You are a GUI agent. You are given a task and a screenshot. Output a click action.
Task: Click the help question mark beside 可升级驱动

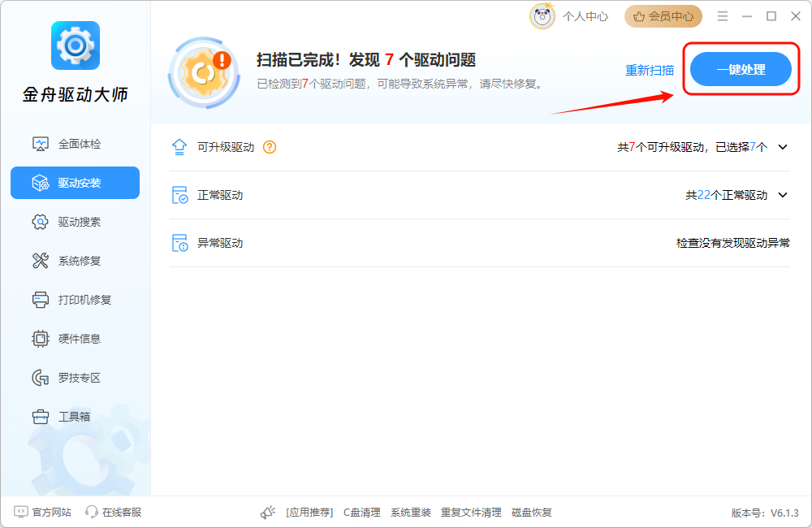tap(270, 147)
